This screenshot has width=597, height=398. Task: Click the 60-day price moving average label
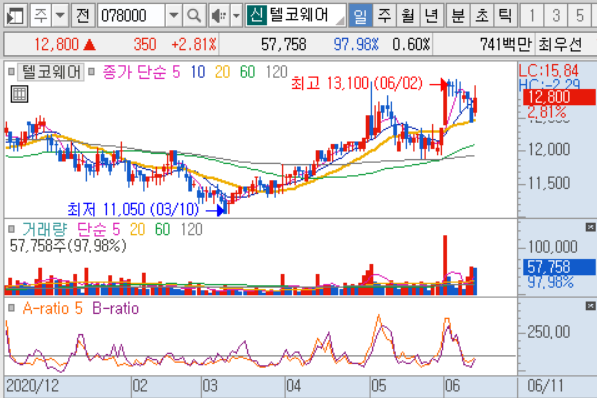click(247, 72)
